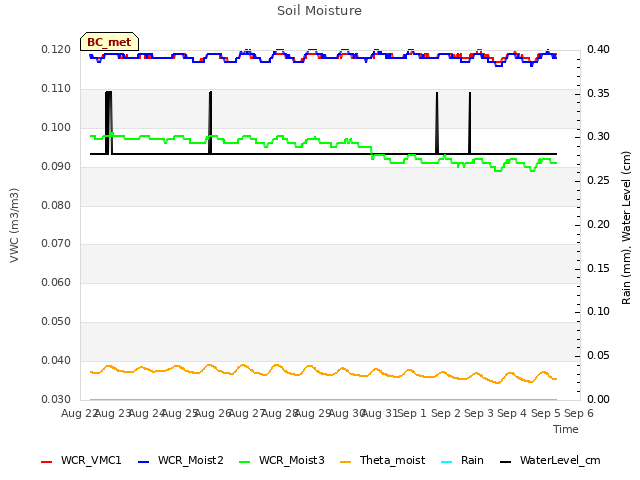This screenshot has height=480, width=640.
Task: Click the 0.05 right axis tick label
Action: (598, 356)
